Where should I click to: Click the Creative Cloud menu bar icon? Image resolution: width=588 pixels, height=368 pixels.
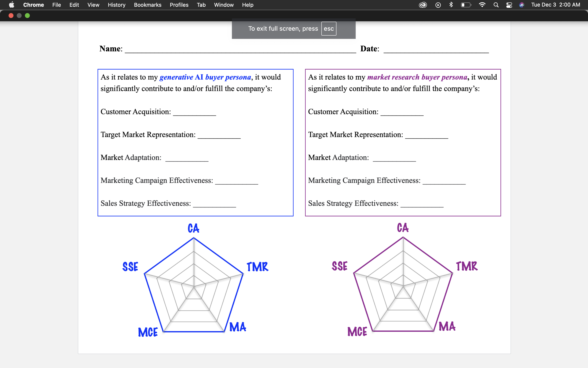point(423,5)
